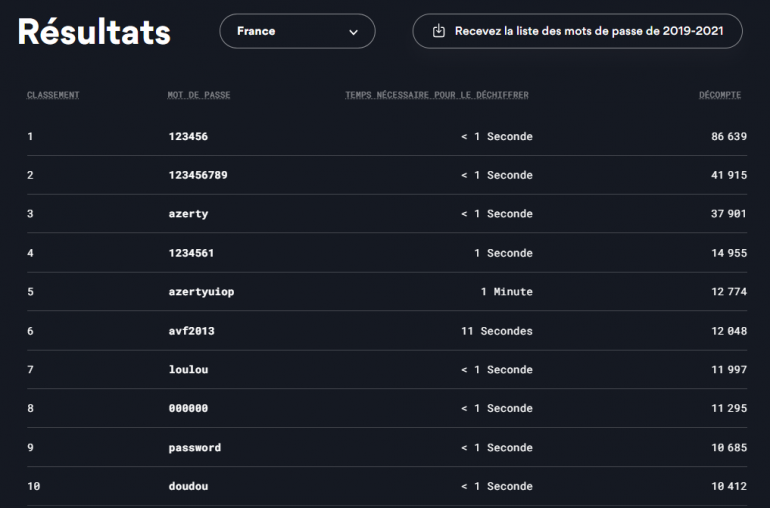
Task: Select the avf2013 password row
Action: (x=191, y=331)
